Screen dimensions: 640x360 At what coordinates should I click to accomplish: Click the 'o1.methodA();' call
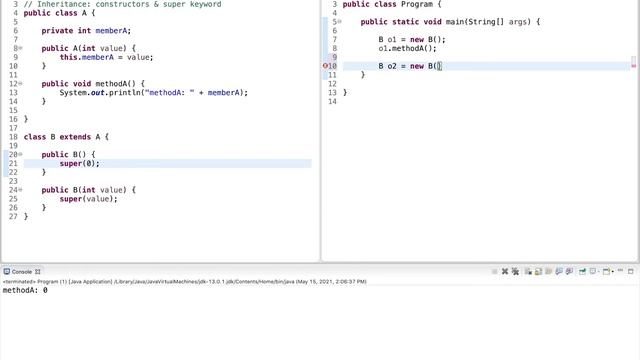[407, 48]
